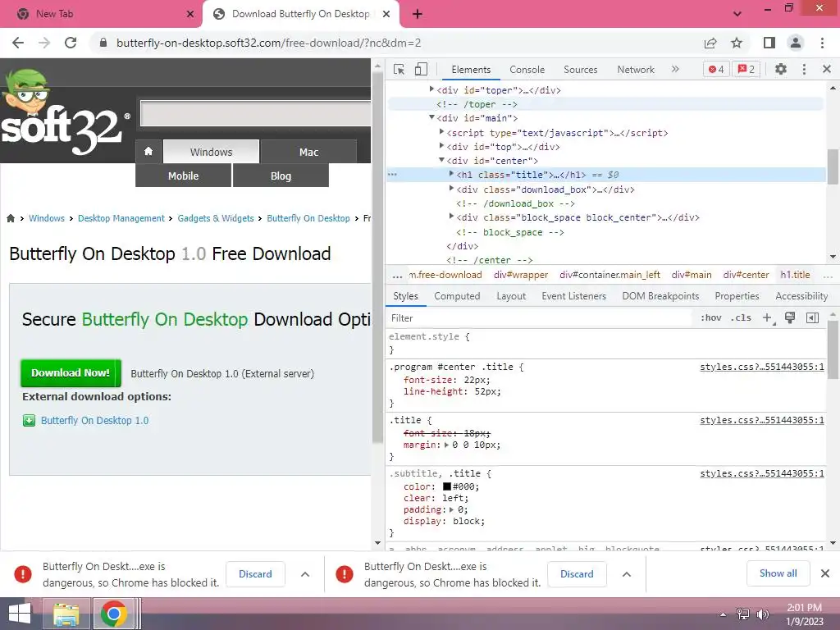The image size is (840, 630).
Task: Click the soft32 search input box
Action: click(256, 113)
